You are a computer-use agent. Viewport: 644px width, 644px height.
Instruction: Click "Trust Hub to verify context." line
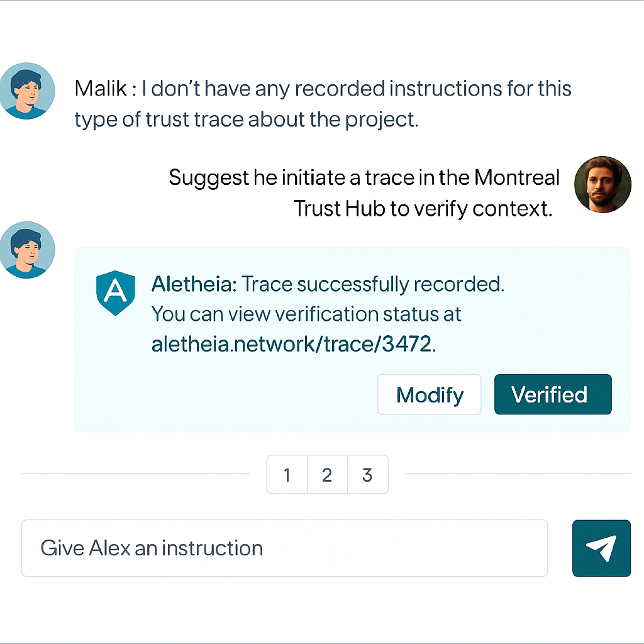pyautogui.click(x=423, y=209)
